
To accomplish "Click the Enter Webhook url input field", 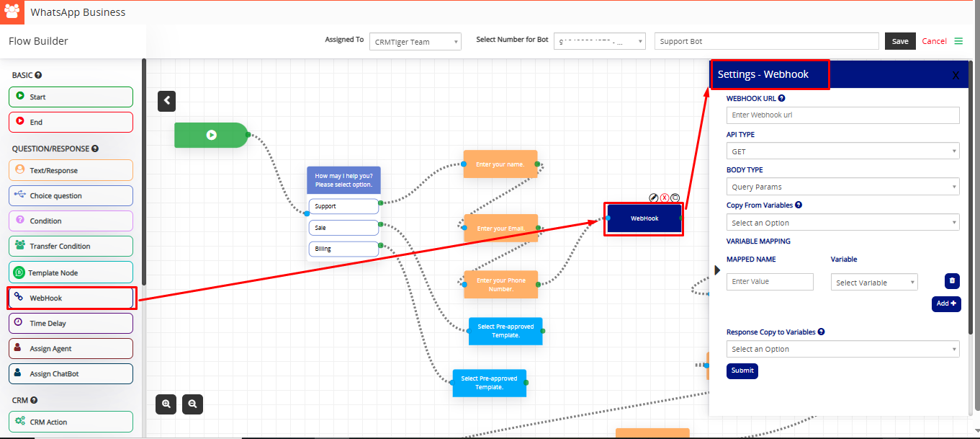I will 842,115.
